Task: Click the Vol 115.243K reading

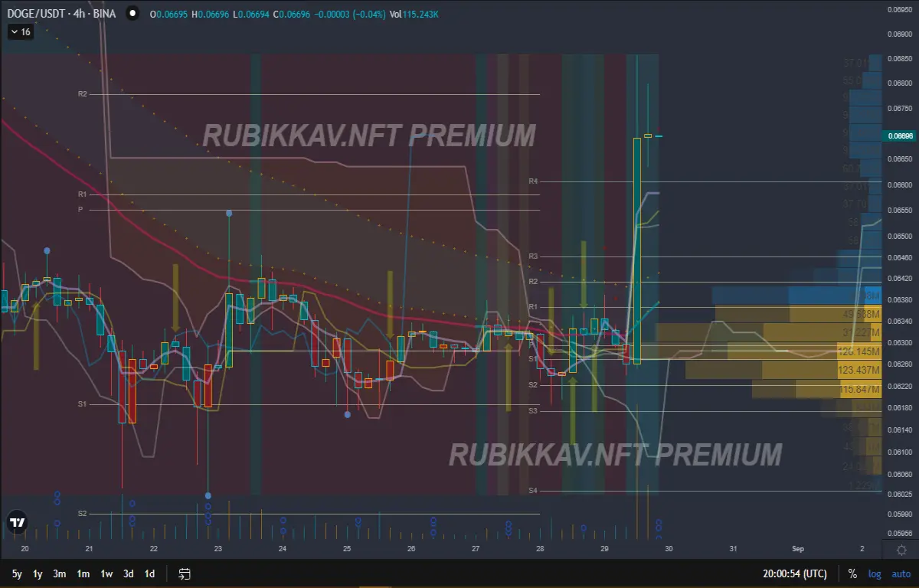Action: [414, 15]
